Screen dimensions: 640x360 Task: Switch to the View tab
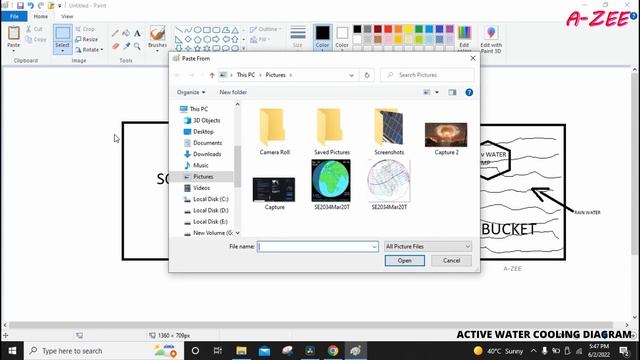coord(67,16)
